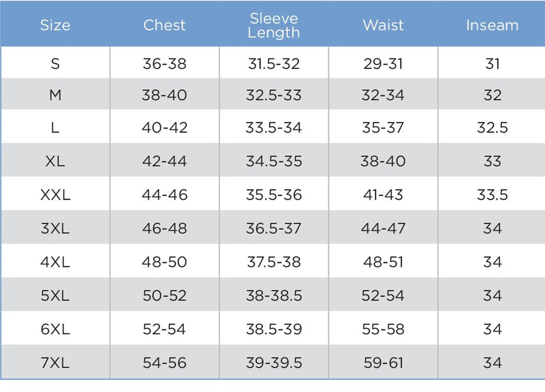The image size is (545, 392).
Task: Click the Inseam column header
Action: coord(492,25)
